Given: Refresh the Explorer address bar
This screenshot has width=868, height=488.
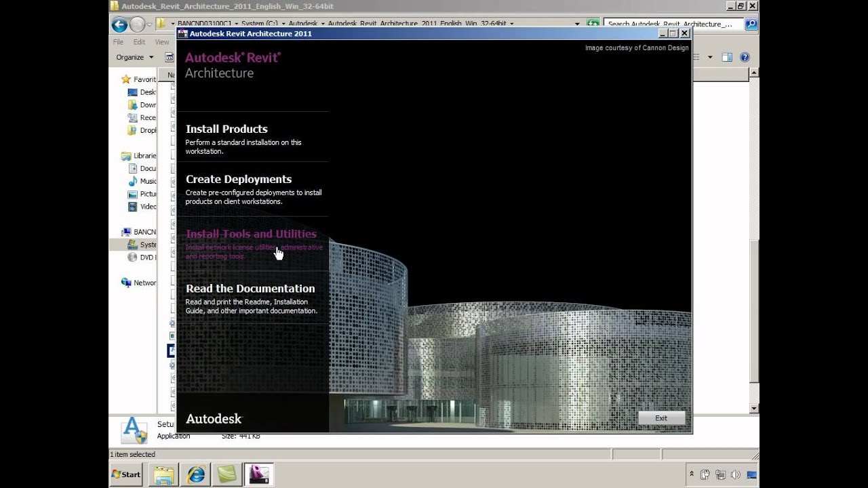Looking at the screenshot, I should [x=593, y=24].
